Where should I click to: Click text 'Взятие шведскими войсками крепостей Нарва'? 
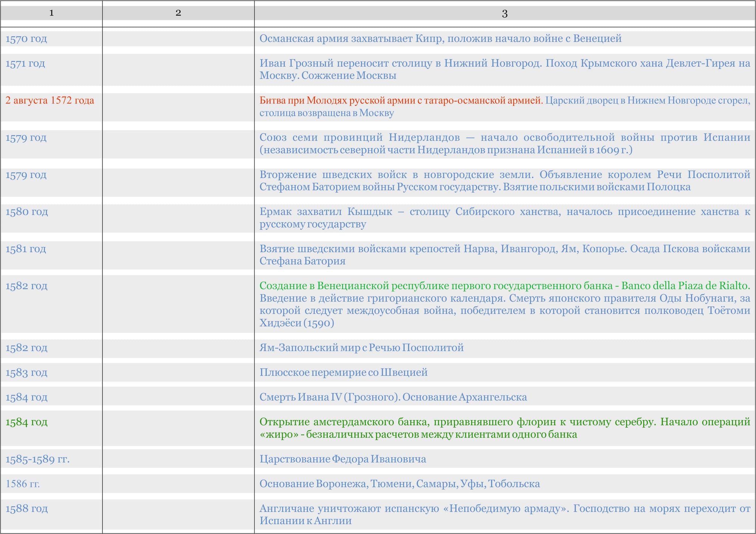click(x=378, y=249)
